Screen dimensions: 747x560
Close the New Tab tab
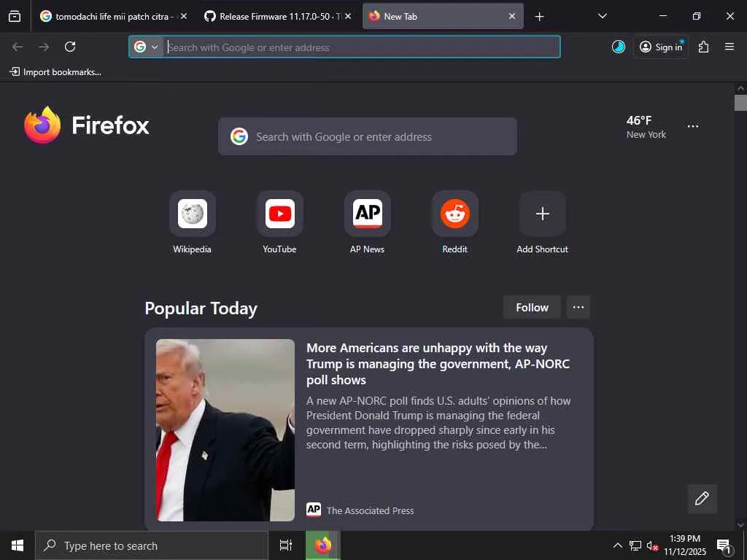[x=512, y=16]
